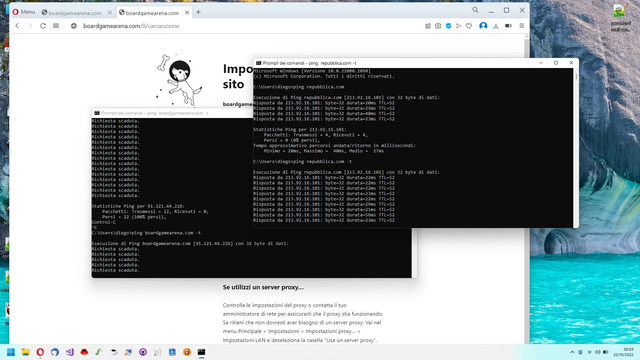Maximize the repubblica.com ping window
The width and height of the screenshot is (640, 360).
(556, 63)
